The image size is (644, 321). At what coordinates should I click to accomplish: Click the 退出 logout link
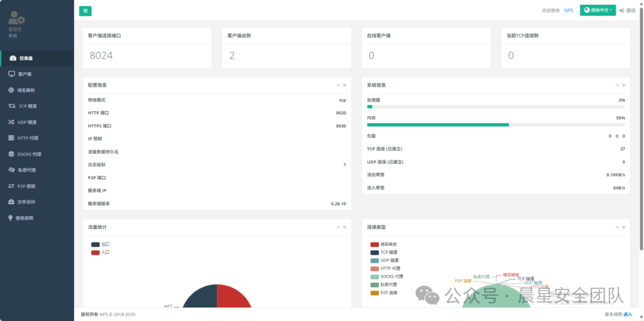[627, 10]
